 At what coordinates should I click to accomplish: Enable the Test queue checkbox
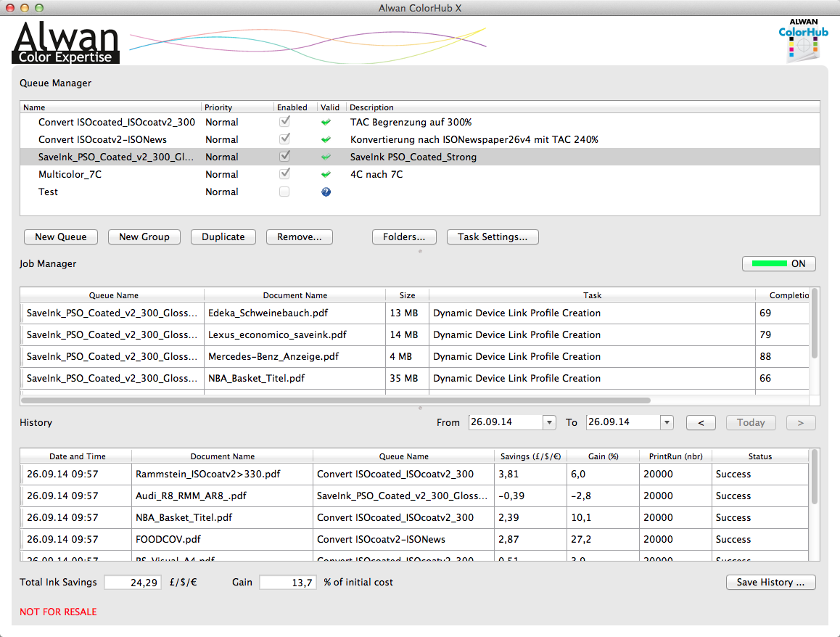(x=284, y=192)
